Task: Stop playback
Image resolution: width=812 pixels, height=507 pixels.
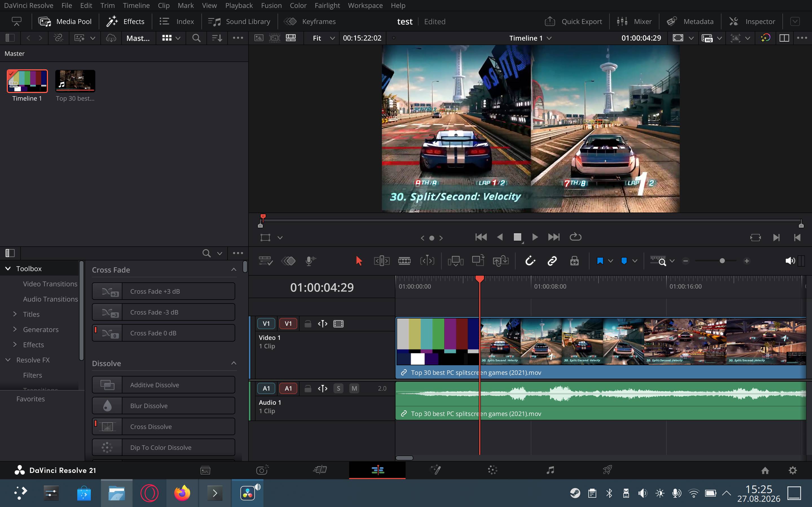Action: pos(517,237)
